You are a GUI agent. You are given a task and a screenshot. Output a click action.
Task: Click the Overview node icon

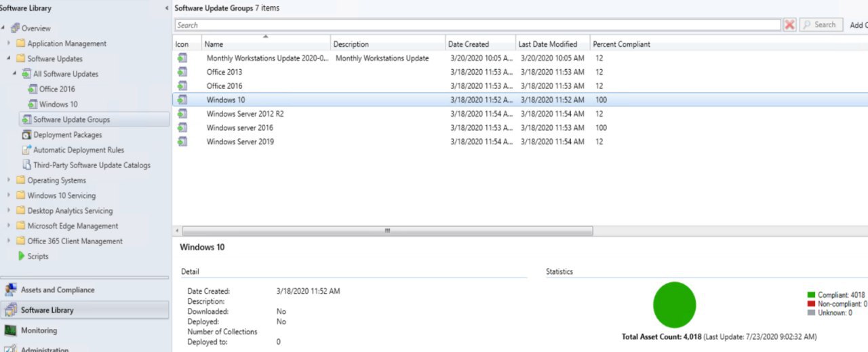[15, 28]
